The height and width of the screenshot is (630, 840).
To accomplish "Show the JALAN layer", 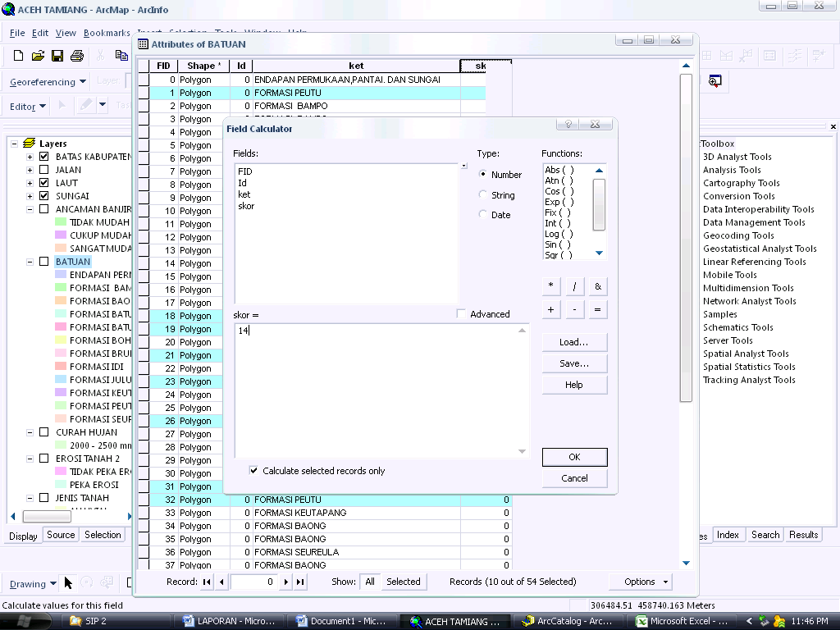I will coord(43,169).
